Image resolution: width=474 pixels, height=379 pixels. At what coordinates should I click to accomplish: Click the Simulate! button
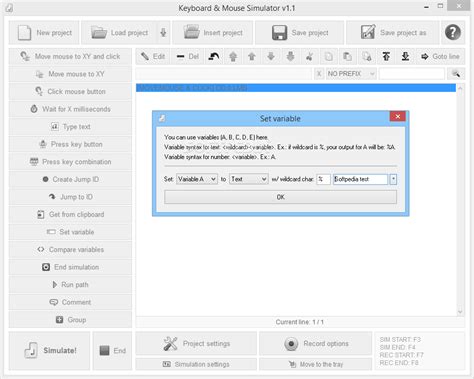point(49,351)
